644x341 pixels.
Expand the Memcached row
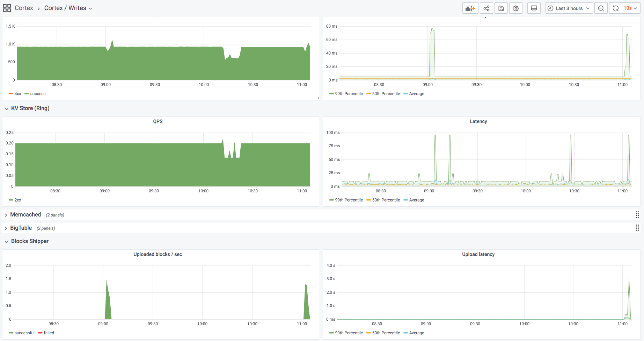(x=25, y=215)
